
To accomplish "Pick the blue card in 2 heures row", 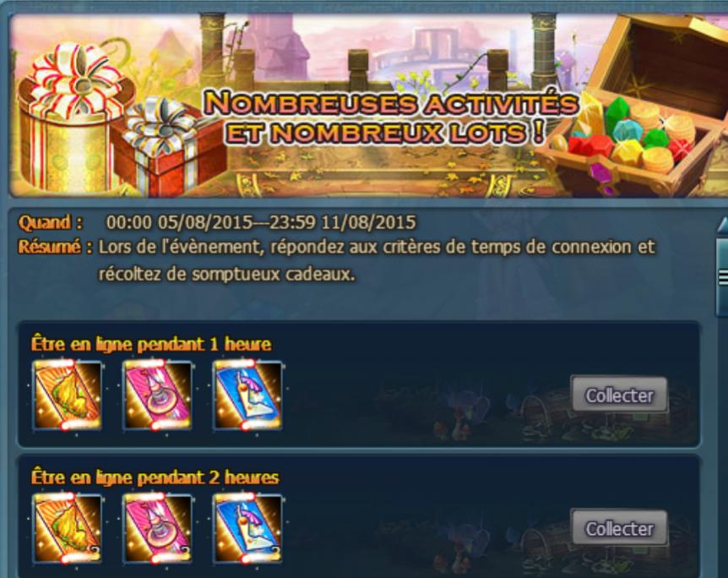I will click(248, 528).
